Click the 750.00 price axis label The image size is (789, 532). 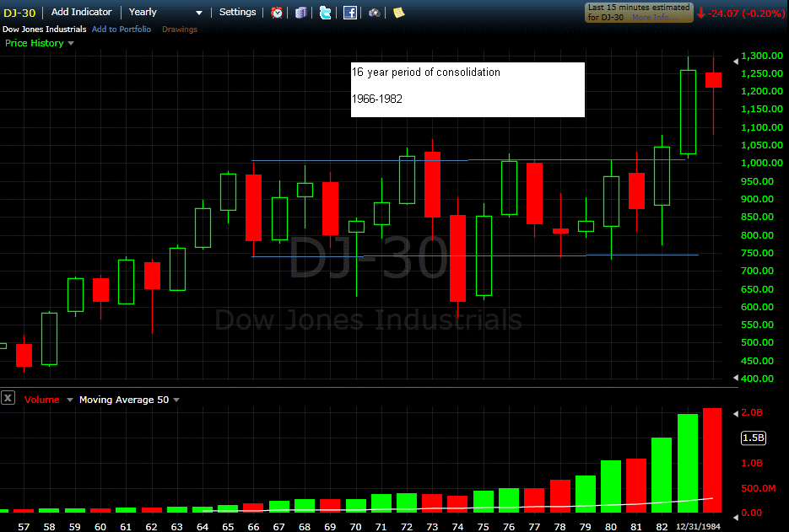[757, 253]
